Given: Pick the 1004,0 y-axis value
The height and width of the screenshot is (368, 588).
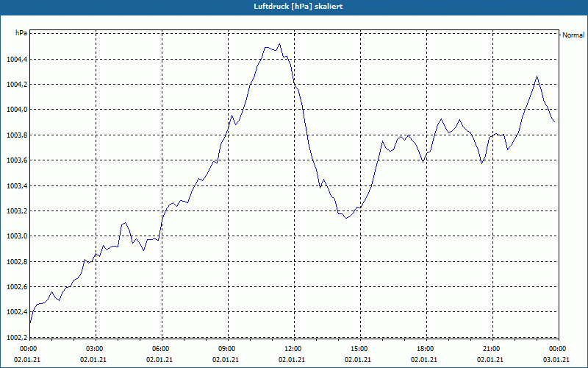Looking at the screenshot, I should click(16, 110).
